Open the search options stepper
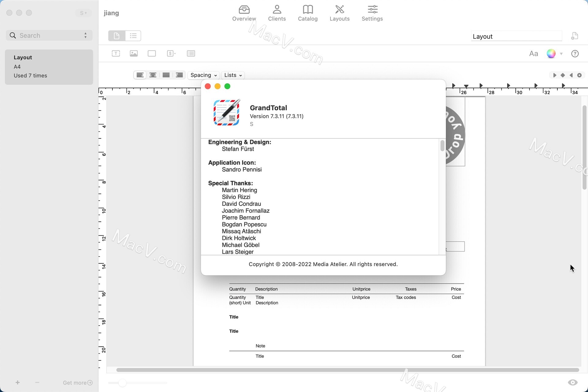This screenshot has height=392, width=588. click(x=85, y=36)
